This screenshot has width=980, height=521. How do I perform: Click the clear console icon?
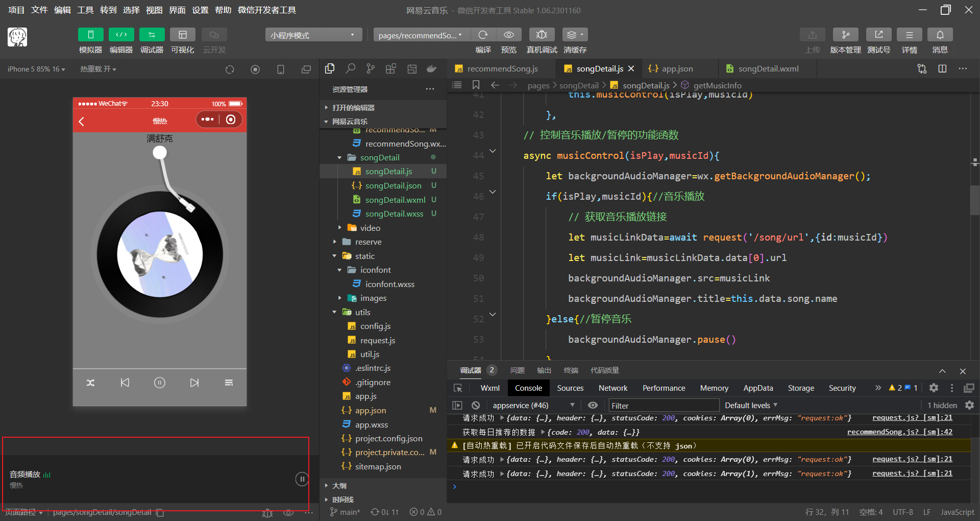476,405
